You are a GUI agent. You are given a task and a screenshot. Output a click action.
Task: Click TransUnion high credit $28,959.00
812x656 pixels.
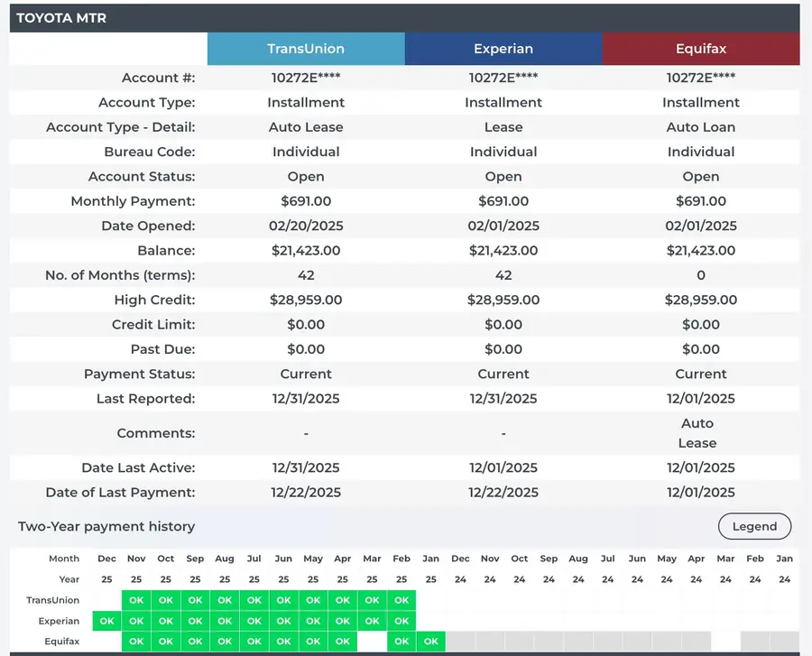(x=306, y=300)
